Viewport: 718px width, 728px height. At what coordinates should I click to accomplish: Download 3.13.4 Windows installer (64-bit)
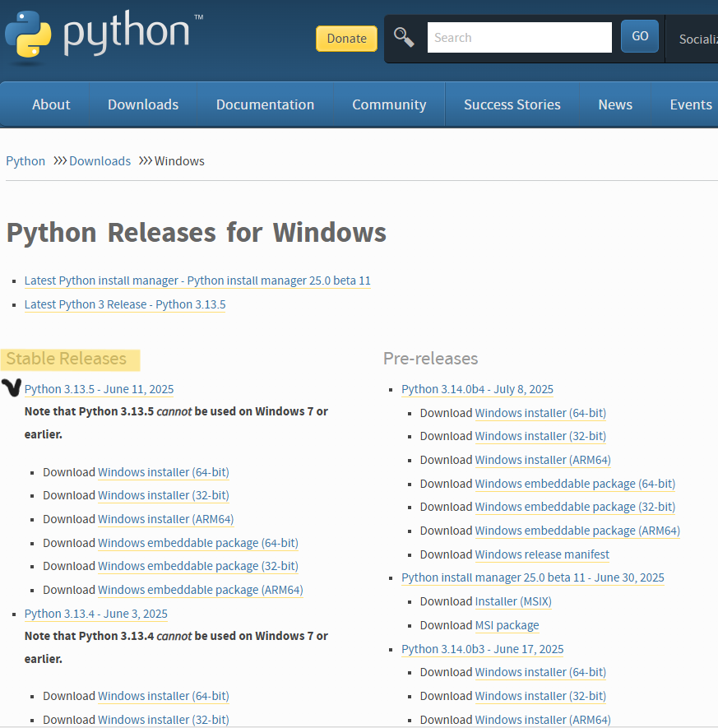click(164, 696)
